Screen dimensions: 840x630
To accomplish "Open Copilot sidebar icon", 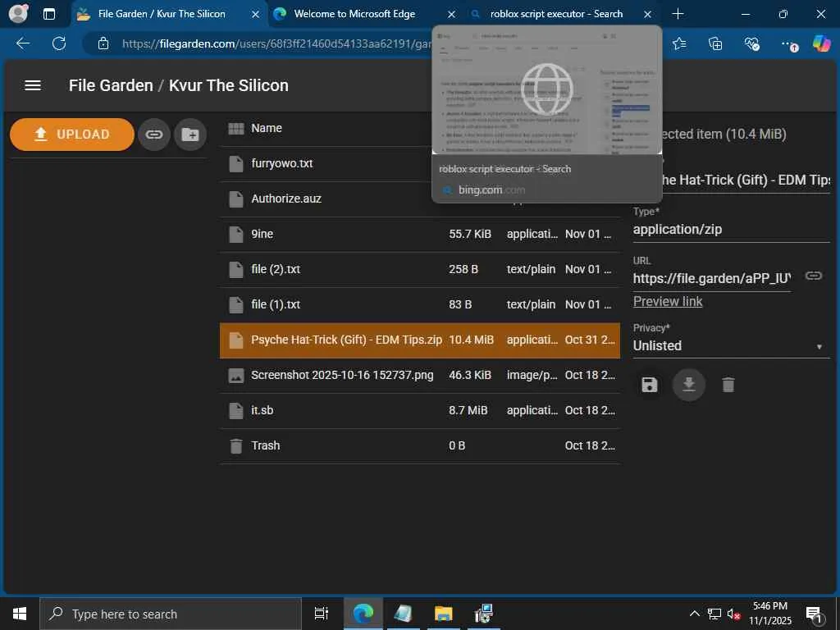I will [x=821, y=43].
